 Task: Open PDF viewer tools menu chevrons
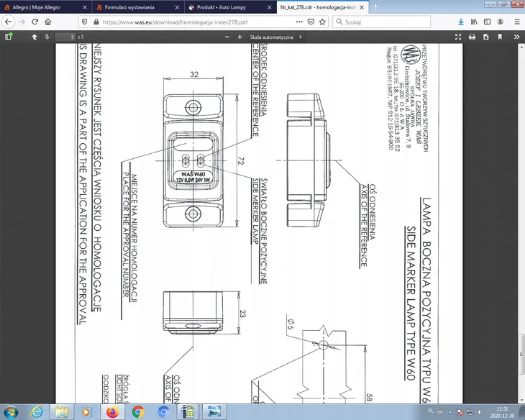(x=516, y=37)
